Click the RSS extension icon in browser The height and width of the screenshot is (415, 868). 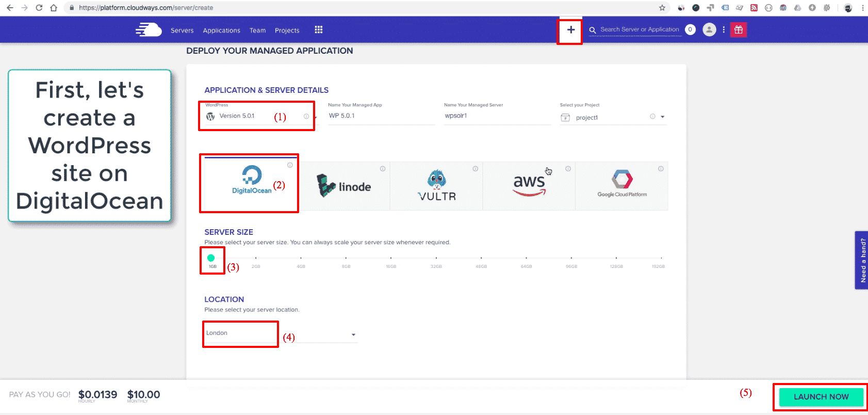coord(754,8)
